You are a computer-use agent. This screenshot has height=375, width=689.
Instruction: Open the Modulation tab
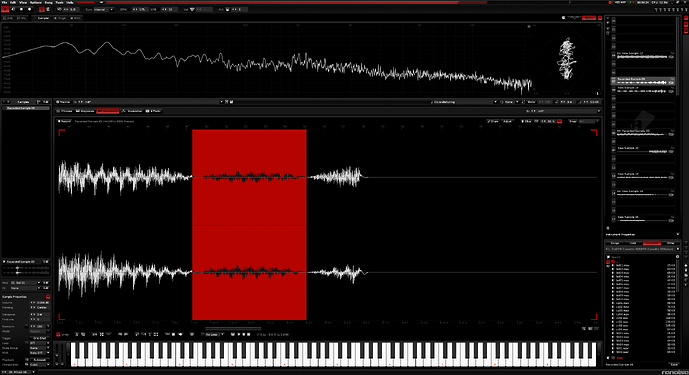[x=132, y=111]
